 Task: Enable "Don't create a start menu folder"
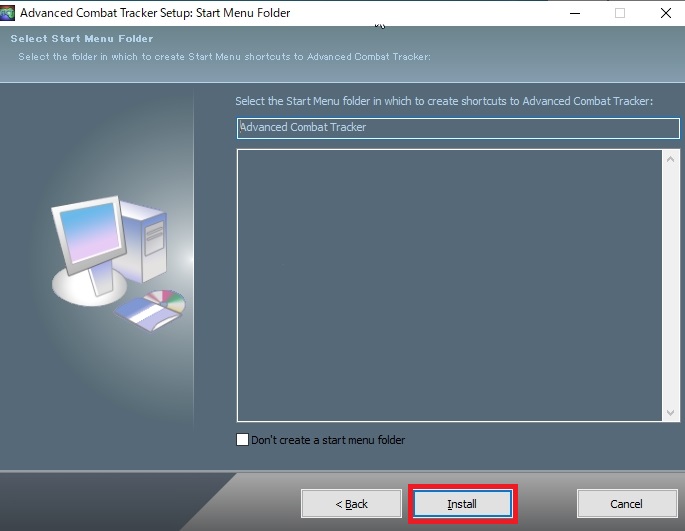click(x=242, y=440)
